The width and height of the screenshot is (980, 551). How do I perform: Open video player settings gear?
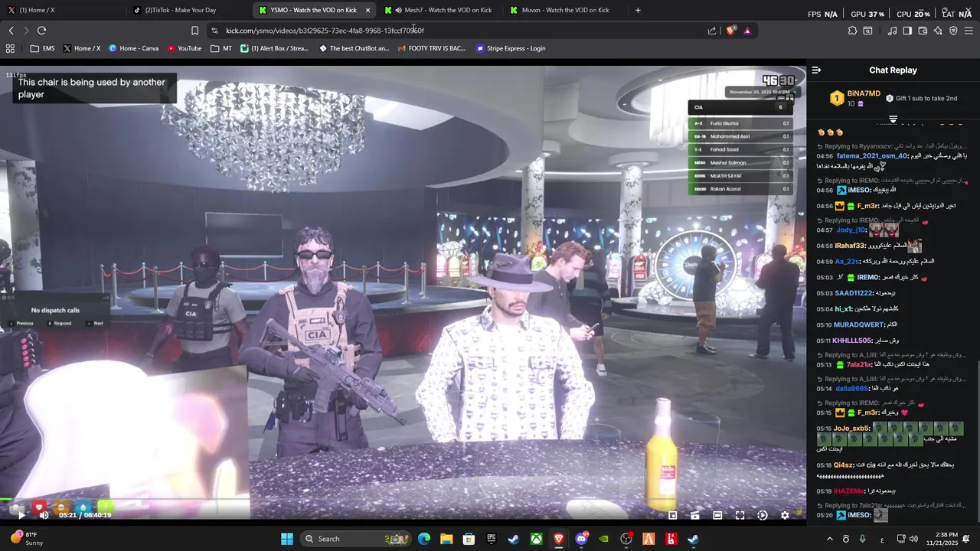tap(785, 515)
